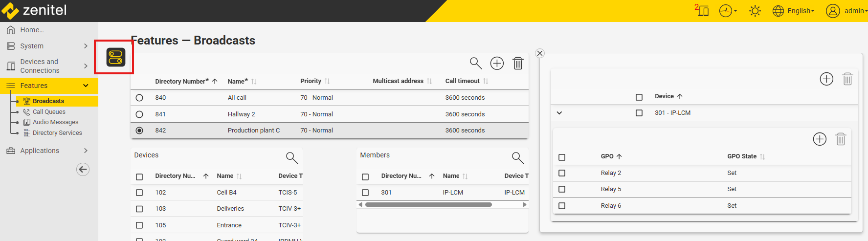The image size is (868, 241).
Task: Open the clock menu in header
Action: pos(727,11)
